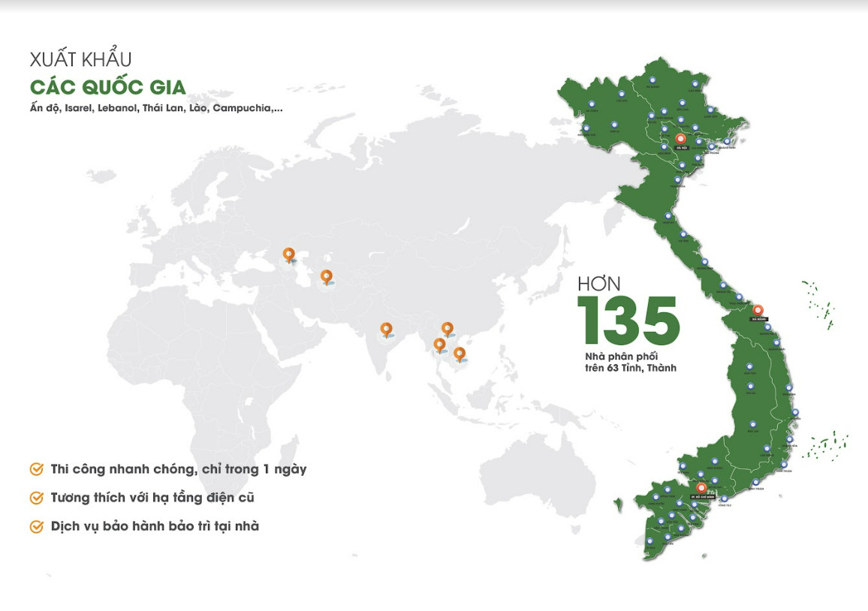The height and width of the screenshot is (611, 868).
Task: Select the red Đà Nẵng location pin
Action: (x=758, y=310)
